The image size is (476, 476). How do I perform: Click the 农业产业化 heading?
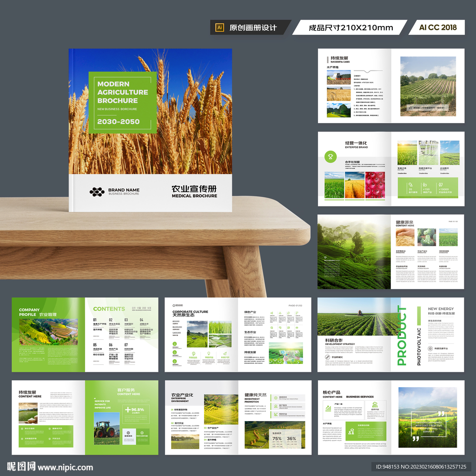182,395
